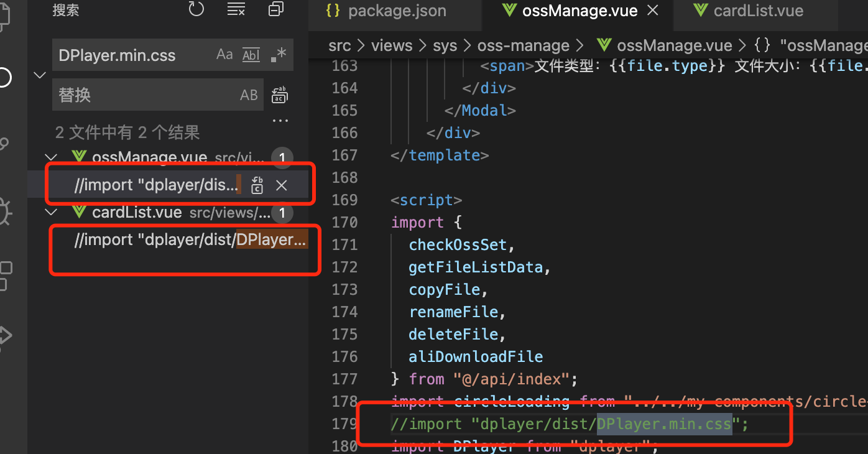The width and height of the screenshot is (868, 454).
Task: Enable Regular Expression search
Action: 278,55
